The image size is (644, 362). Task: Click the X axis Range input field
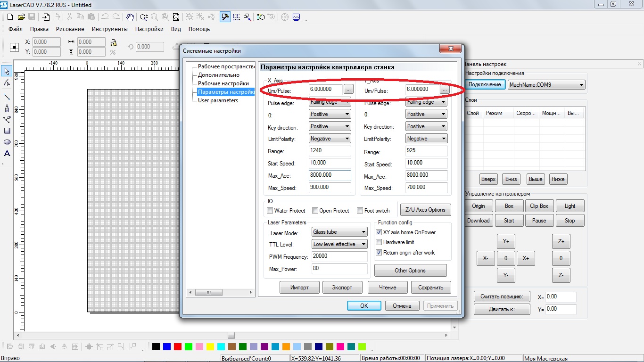click(x=330, y=151)
